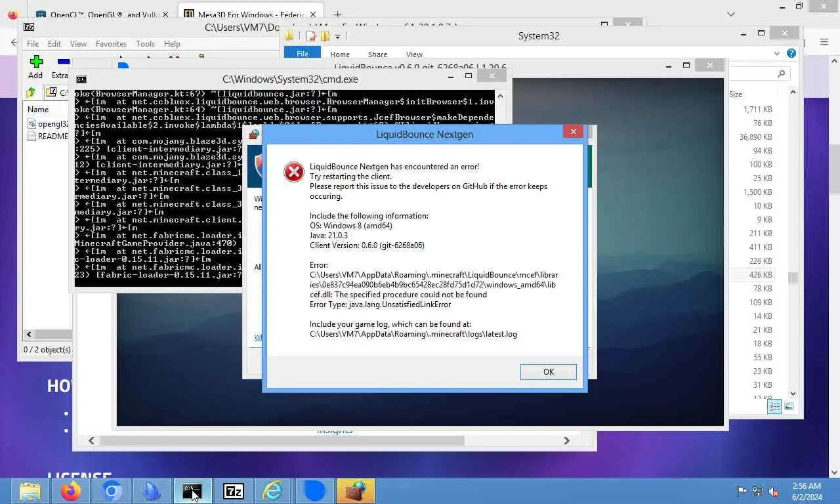Open the Home ribbon tab in System32 Explorer

[340, 54]
